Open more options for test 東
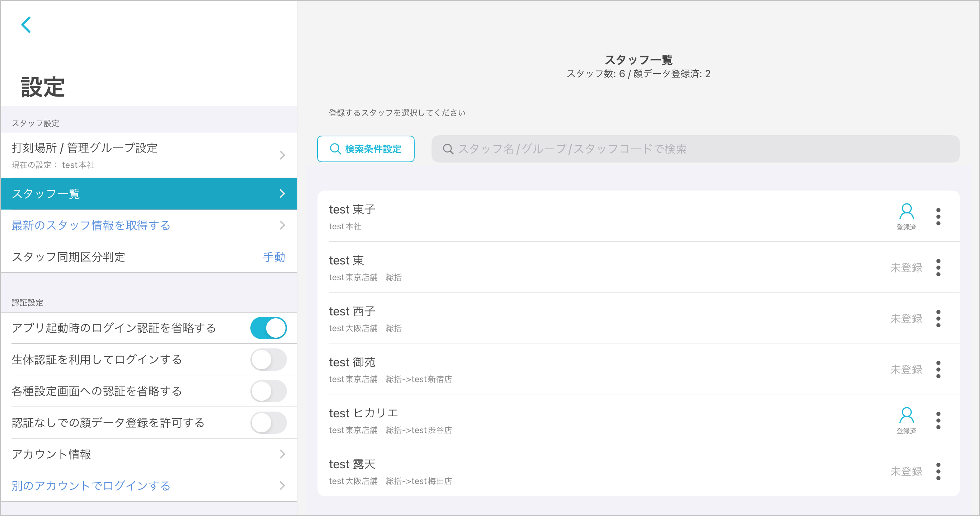Image resolution: width=980 pixels, height=516 pixels. coord(938,268)
